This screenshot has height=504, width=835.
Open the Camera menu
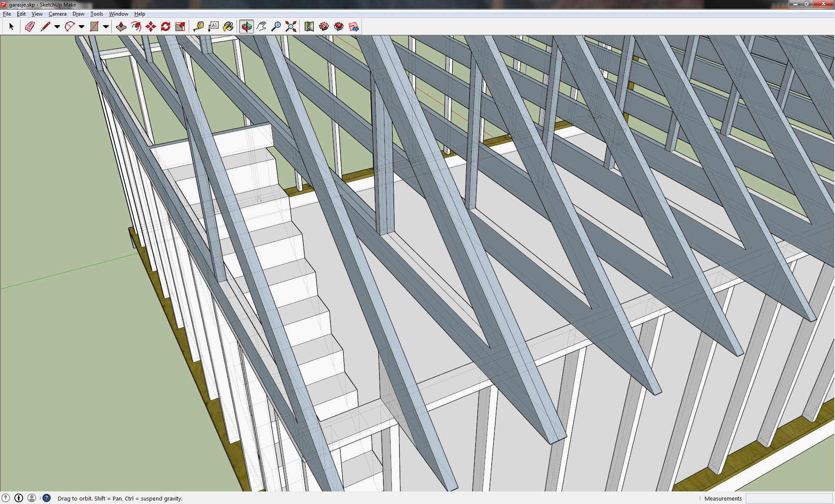tap(57, 14)
